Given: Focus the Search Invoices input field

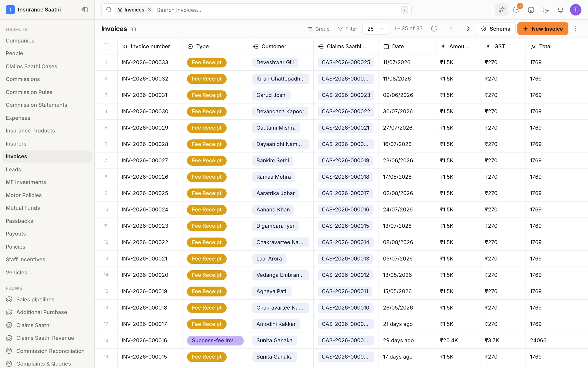Looking at the screenshot, I should pyautogui.click(x=277, y=10).
